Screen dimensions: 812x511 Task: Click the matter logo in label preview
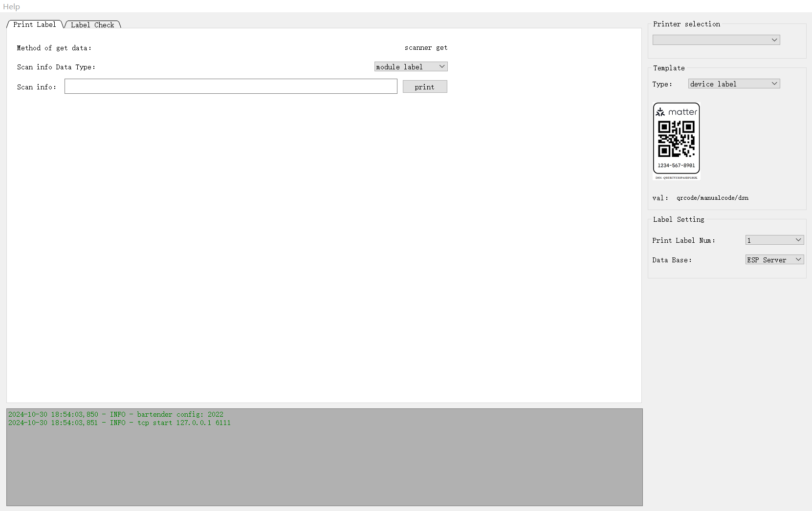click(677, 112)
